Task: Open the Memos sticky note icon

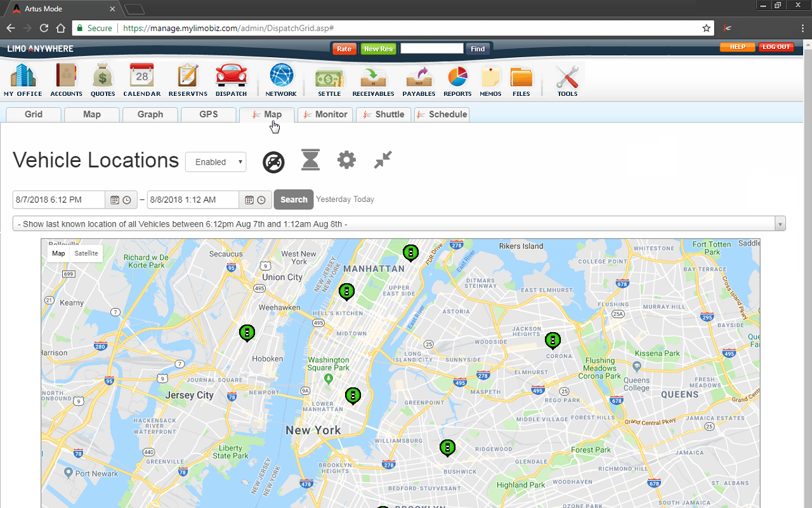Action: [x=491, y=80]
